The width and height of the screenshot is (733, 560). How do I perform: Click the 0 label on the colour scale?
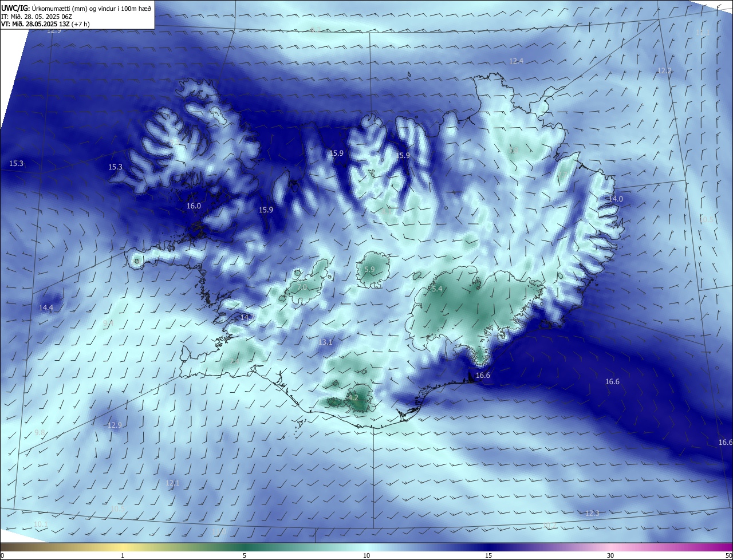2,556
